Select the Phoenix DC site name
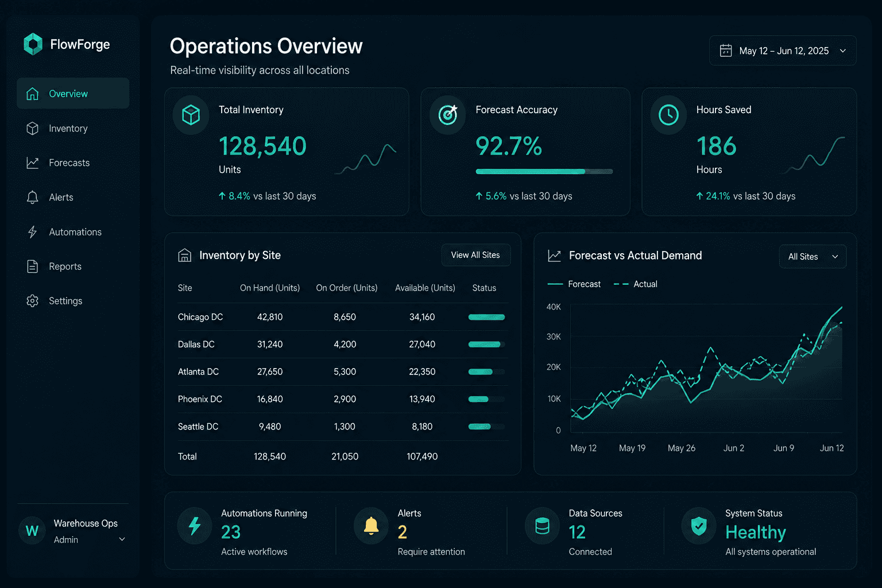 [200, 399]
